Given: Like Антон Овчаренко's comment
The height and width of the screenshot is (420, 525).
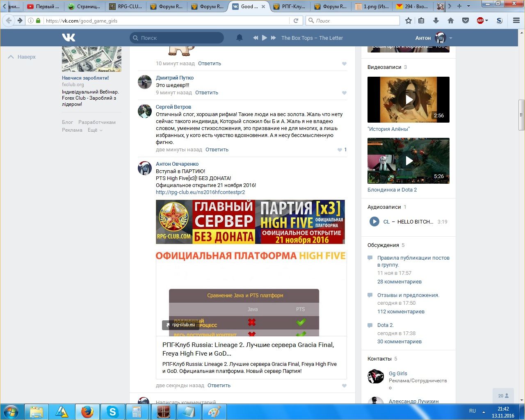Looking at the screenshot, I should point(344,386).
